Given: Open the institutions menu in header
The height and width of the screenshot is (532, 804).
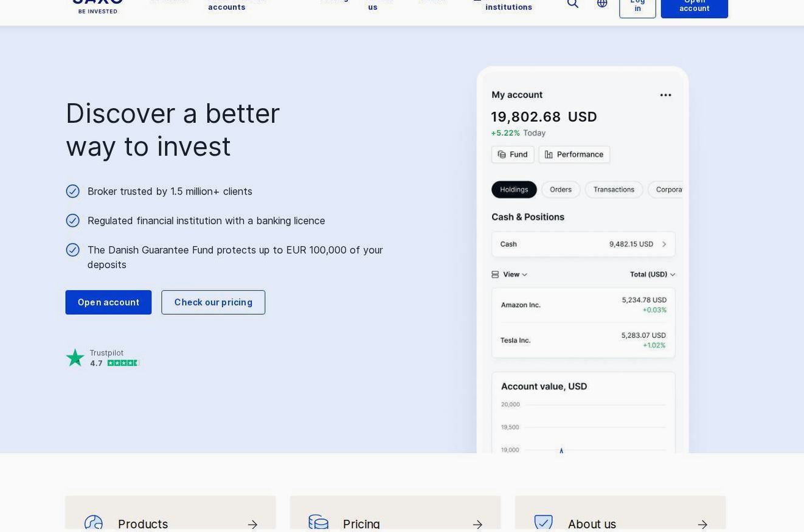Looking at the screenshot, I should 508,6.
